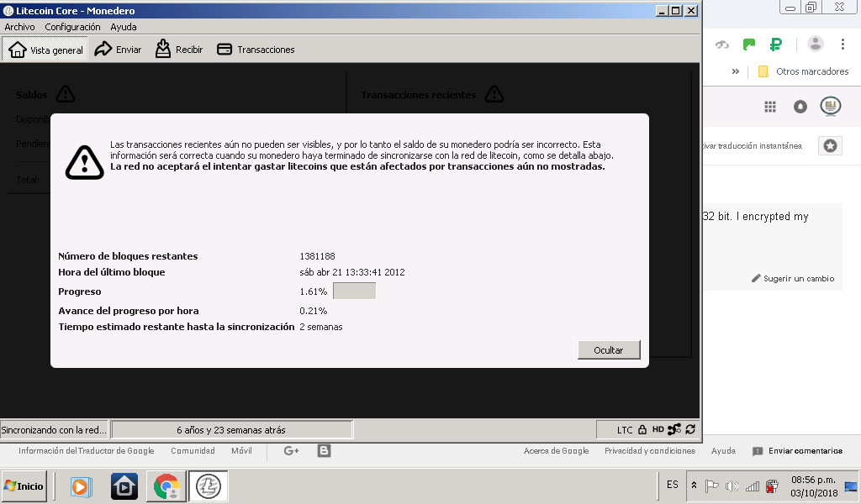Click the Blogger icon in the footer
The image size is (861, 504).
click(324, 451)
